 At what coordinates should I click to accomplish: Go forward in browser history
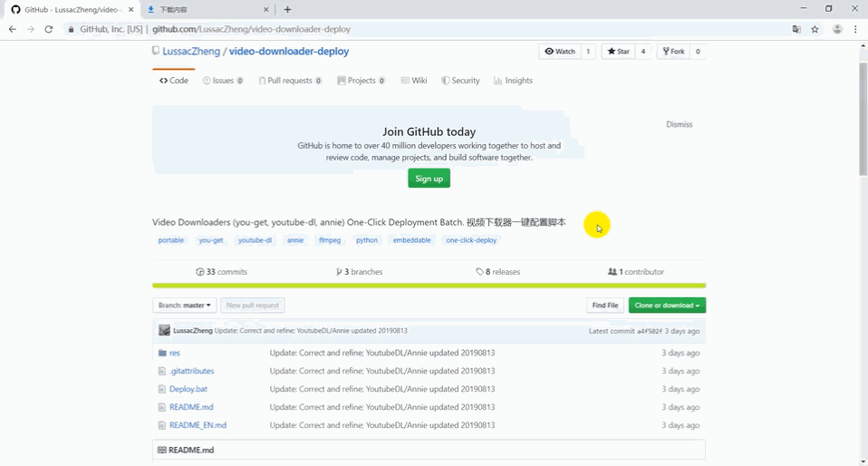31,29
